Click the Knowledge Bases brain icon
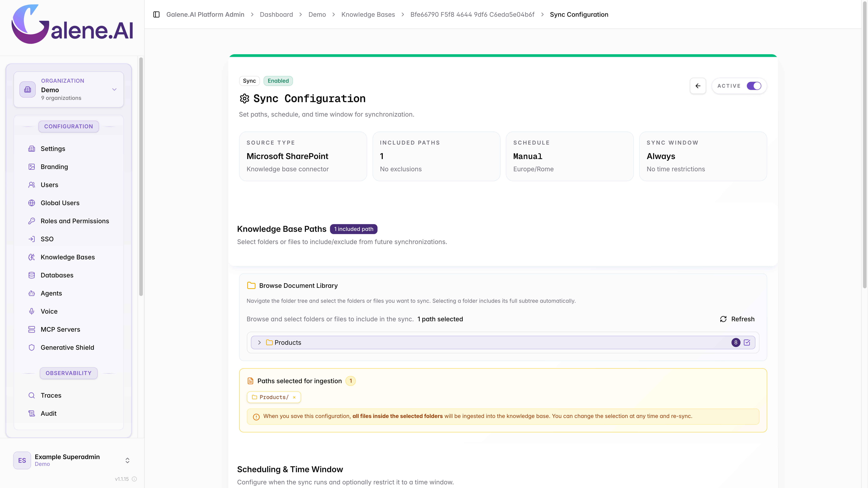This screenshot has height=488, width=868. 32,257
